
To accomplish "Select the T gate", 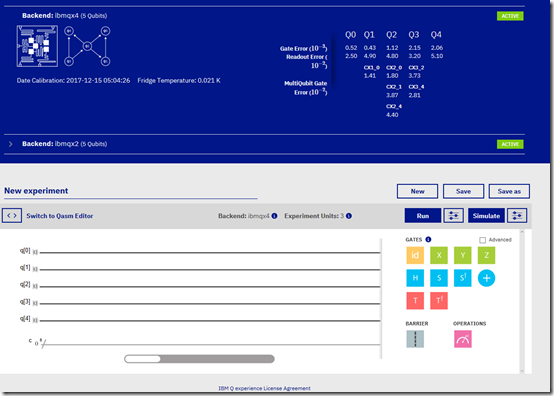I will click(415, 301).
